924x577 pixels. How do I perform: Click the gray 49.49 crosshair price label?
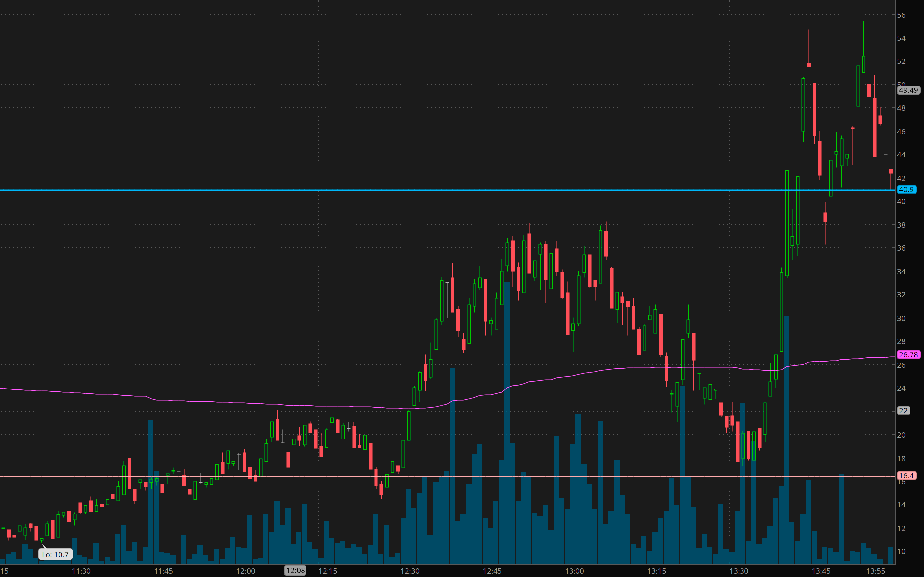tap(908, 90)
